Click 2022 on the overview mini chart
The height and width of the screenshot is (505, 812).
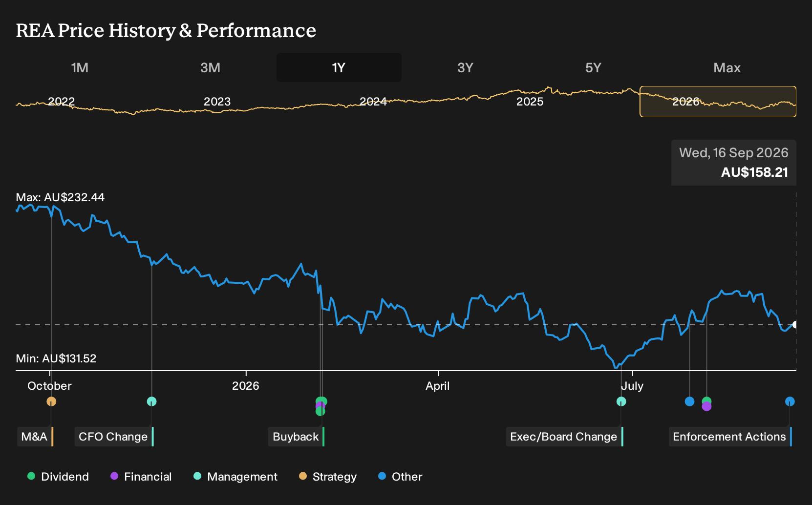[x=62, y=102]
